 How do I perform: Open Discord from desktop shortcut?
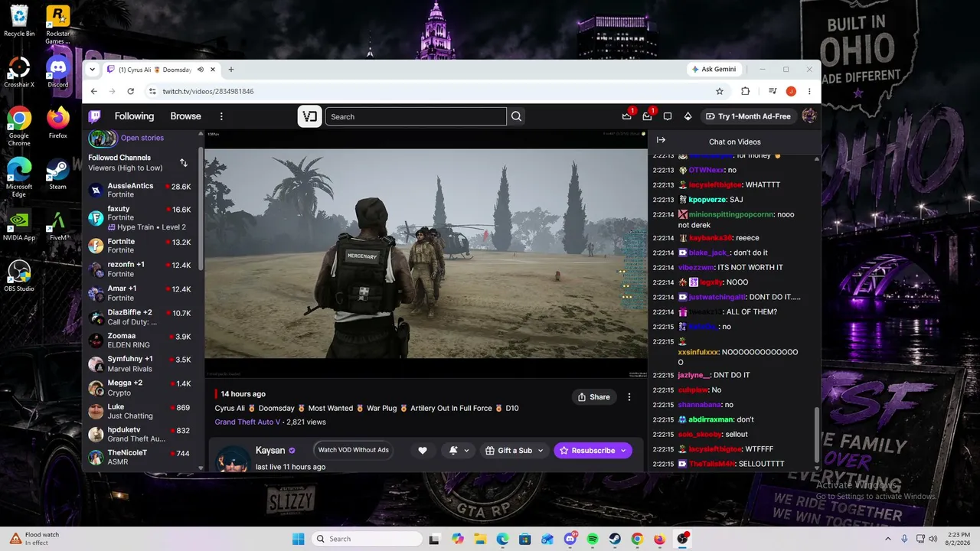click(57, 71)
